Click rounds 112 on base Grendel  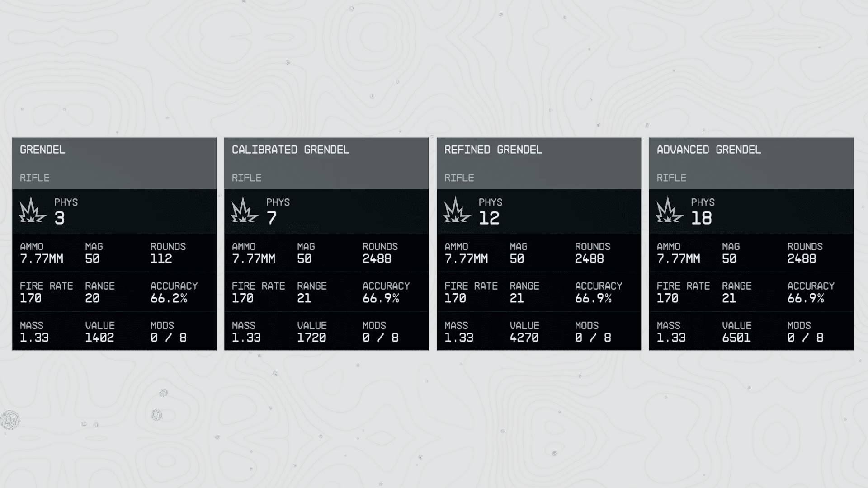point(161,258)
